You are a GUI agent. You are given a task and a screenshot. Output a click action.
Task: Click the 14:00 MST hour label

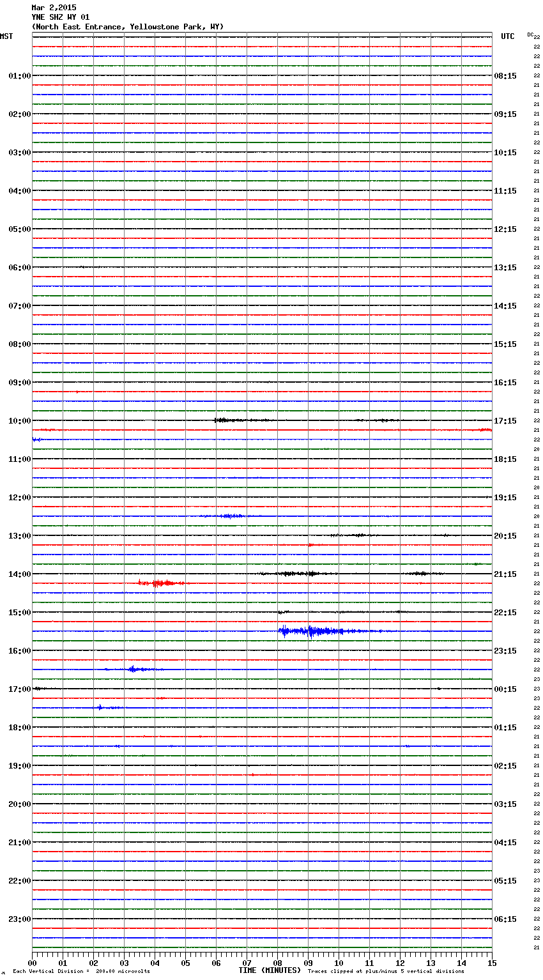click(20, 574)
